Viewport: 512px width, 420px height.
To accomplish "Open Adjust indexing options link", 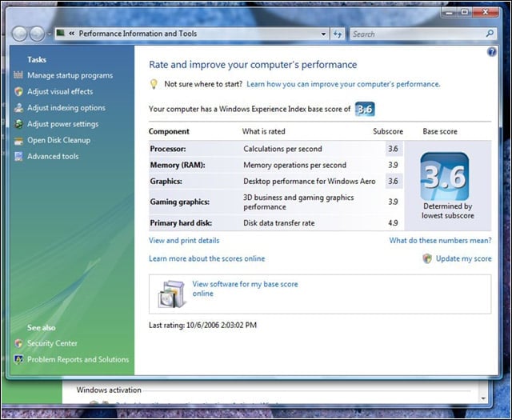I will tap(66, 108).
